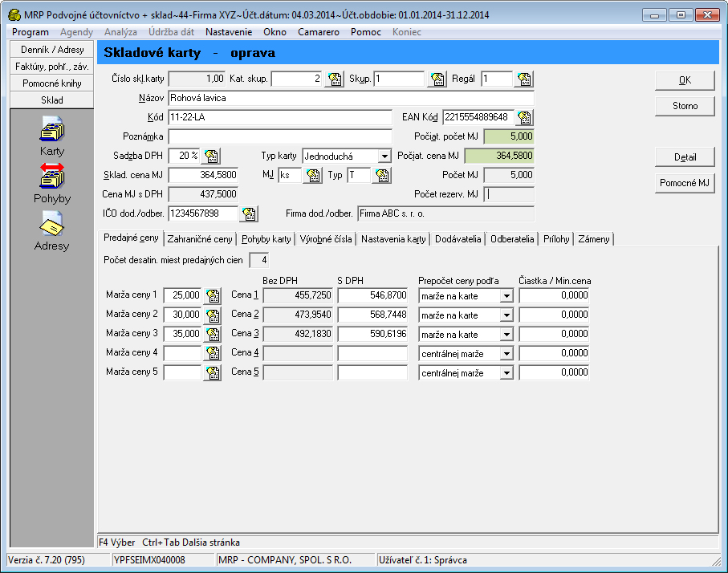Screen dimensions: 728x573
Task: Switch to Zámeny tab
Action: point(594,239)
